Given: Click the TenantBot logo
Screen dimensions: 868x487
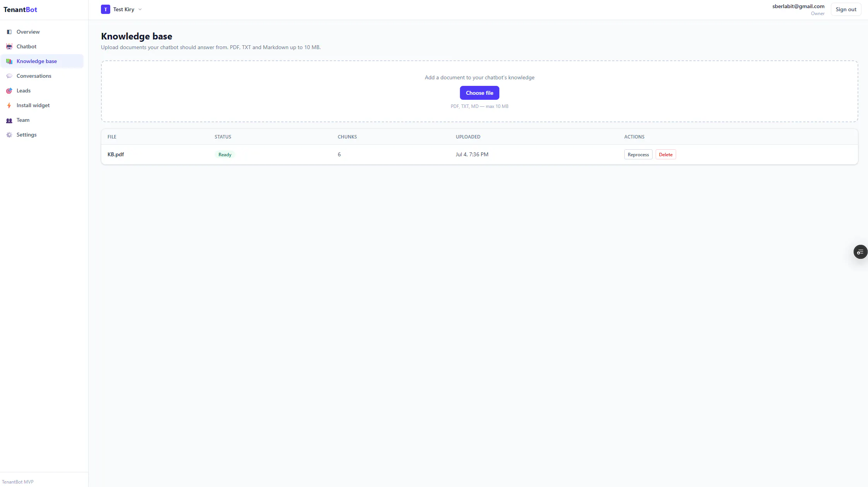Looking at the screenshot, I should pyautogui.click(x=20, y=10).
